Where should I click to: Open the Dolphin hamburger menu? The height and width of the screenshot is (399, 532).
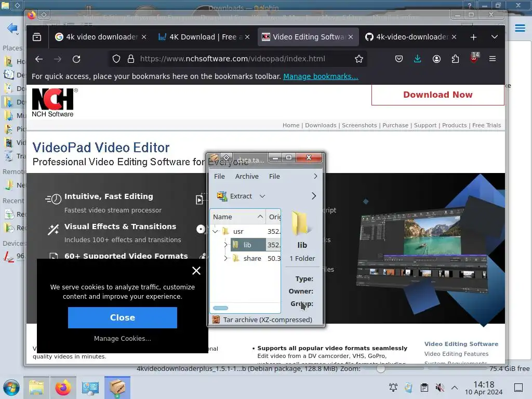pyautogui.click(x=520, y=28)
